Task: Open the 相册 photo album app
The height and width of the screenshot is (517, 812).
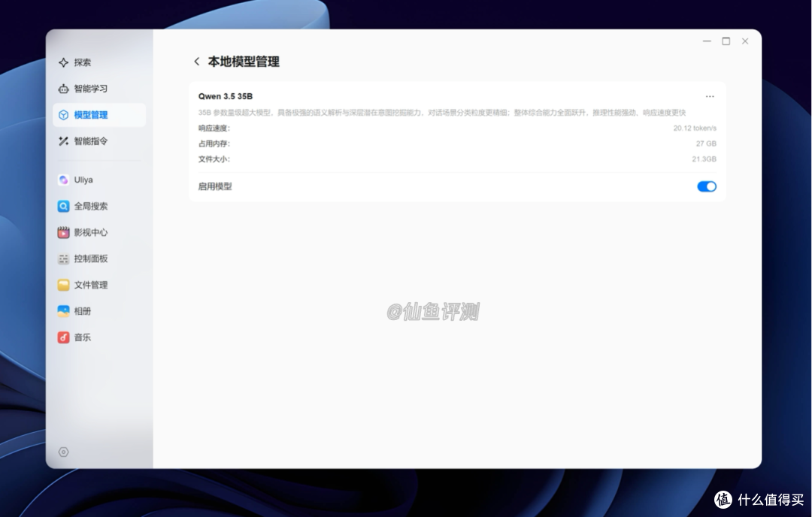Action: click(x=75, y=312)
